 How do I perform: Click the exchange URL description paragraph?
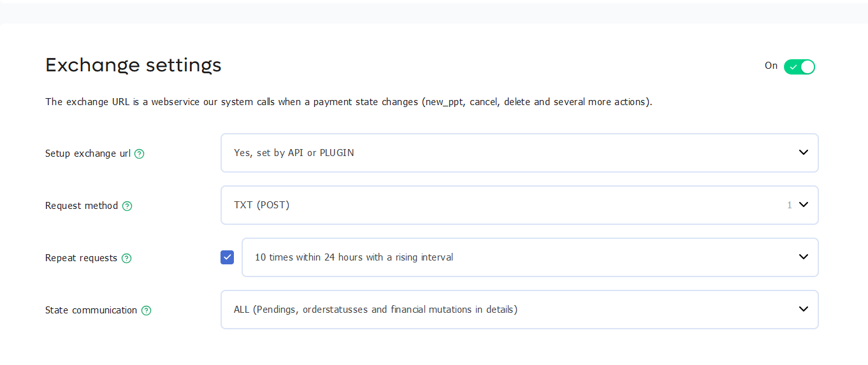click(x=349, y=102)
